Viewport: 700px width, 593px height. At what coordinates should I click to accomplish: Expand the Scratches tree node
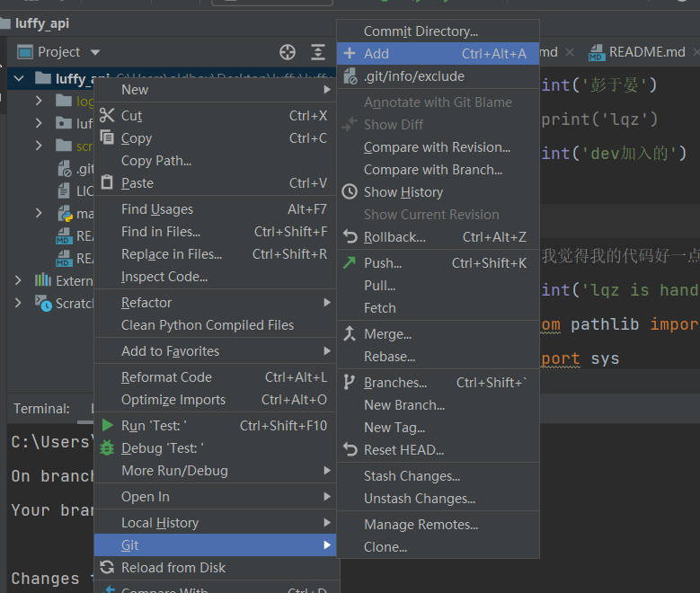pyautogui.click(x=19, y=304)
